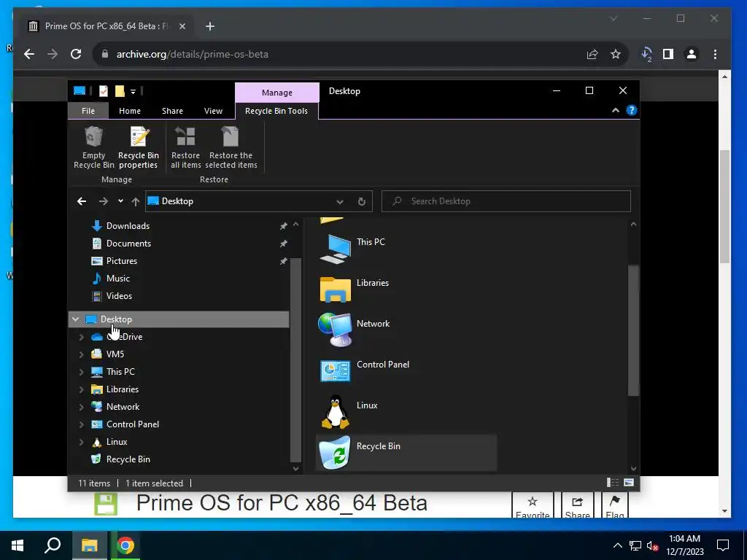Select the Network globe icon in file list
The width and height of the screenshot is (747, 560).
pyautogui.click(x=335, y=330)
